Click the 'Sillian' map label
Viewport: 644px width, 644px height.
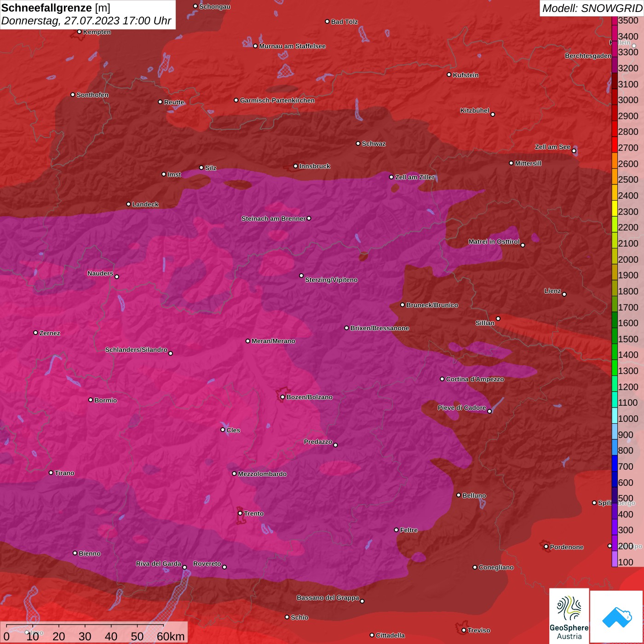tap(485, 323)
